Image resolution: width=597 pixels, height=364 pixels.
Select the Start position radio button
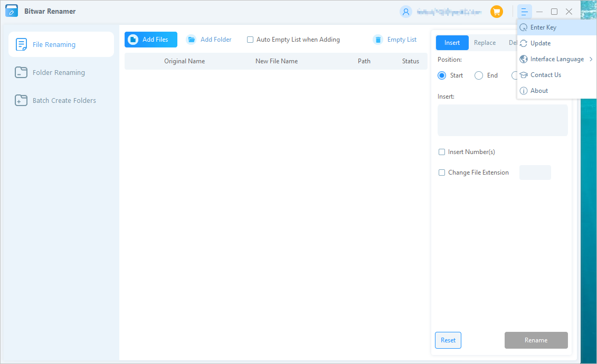[442, 75]
